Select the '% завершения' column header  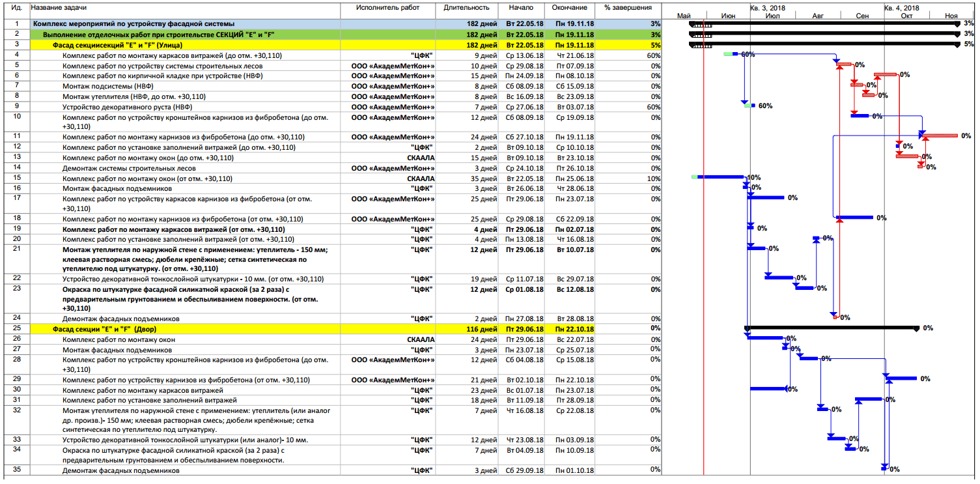[x=628, y=8]
